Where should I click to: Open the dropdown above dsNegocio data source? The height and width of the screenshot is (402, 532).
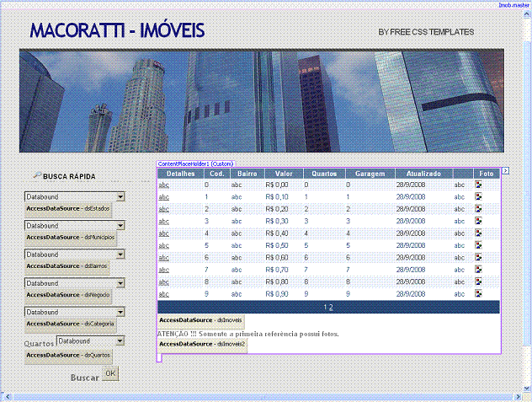pos(120,283)
